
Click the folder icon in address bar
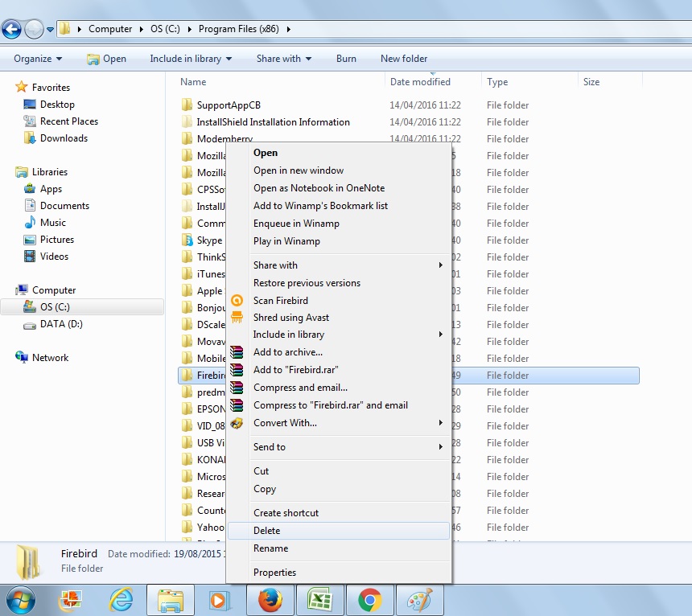(65, 29)
